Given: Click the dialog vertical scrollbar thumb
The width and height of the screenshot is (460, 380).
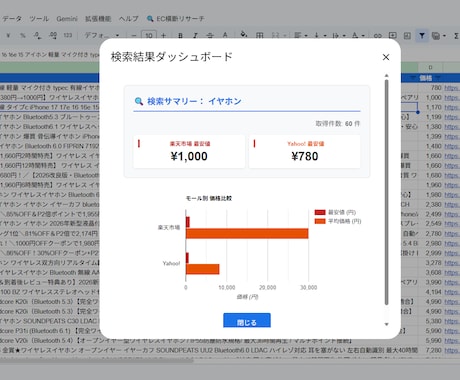Looking at the screenshot, I should 386,192.
